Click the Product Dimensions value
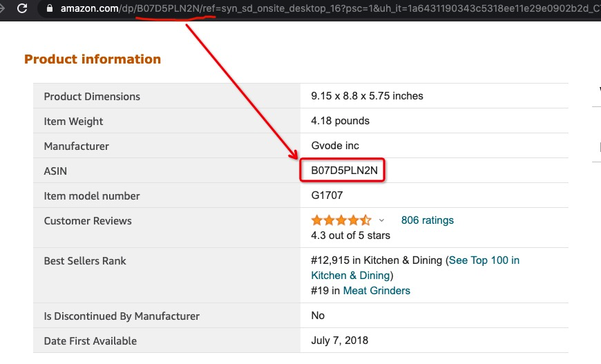The height and width of the screenshot is (364, 601). [367, 96]
